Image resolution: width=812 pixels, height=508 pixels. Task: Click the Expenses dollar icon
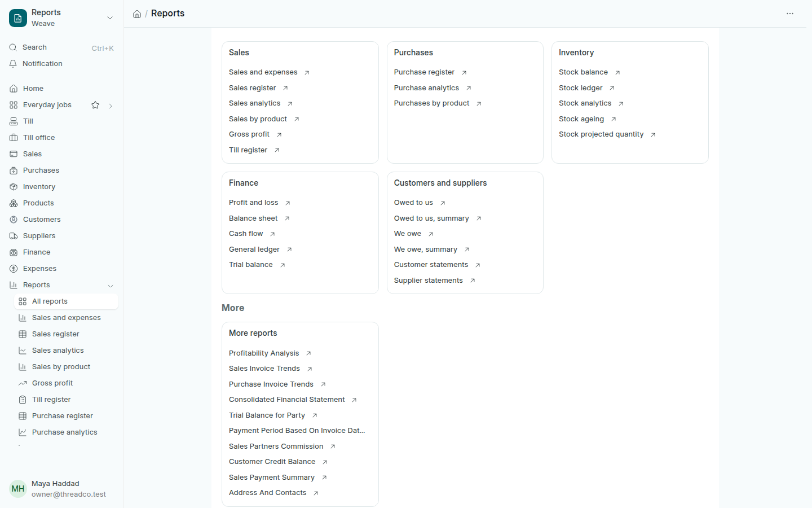pos(14,269)
